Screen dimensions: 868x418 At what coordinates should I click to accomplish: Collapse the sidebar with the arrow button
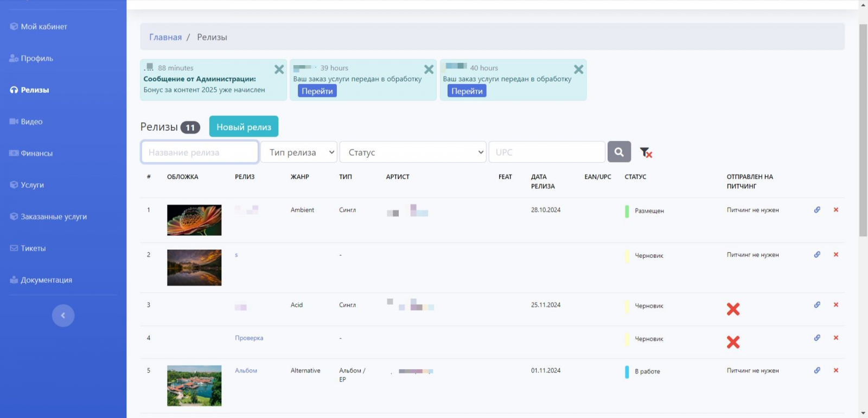point(63,315)
